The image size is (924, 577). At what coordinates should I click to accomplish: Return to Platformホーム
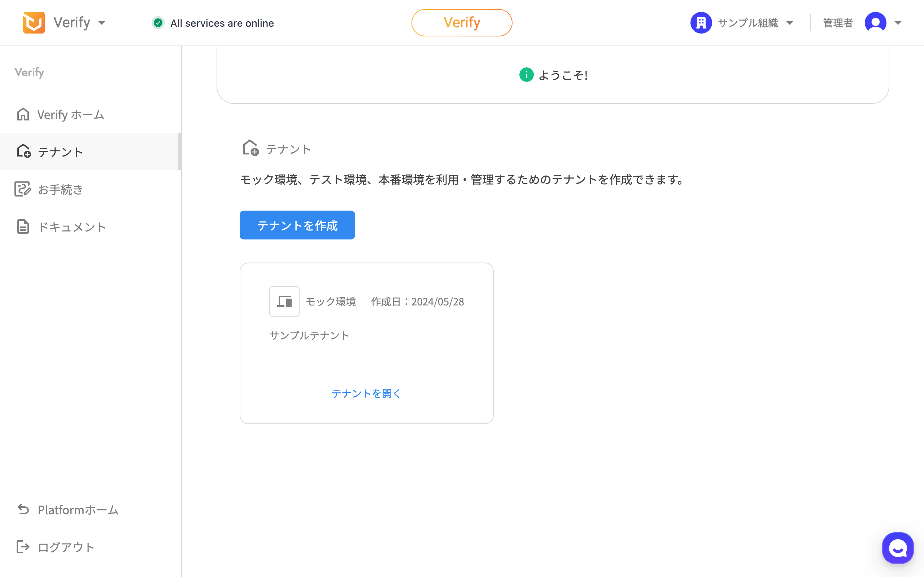(78, 510)
